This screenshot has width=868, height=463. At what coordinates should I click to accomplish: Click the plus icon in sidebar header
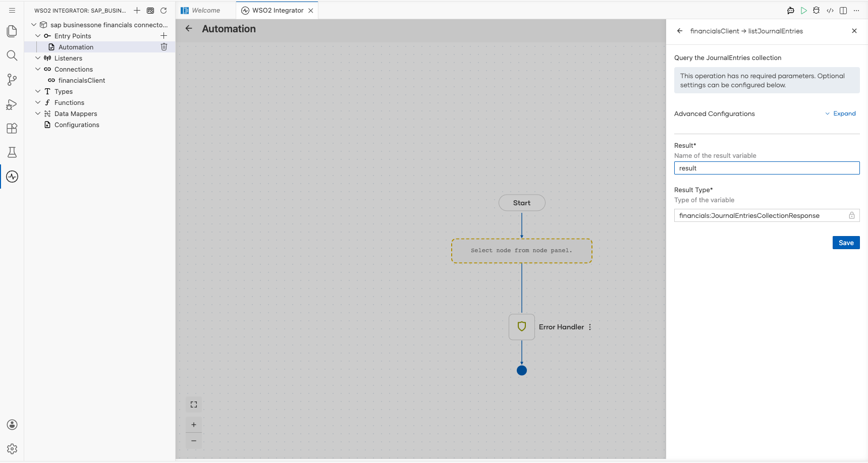click(137, 10)
